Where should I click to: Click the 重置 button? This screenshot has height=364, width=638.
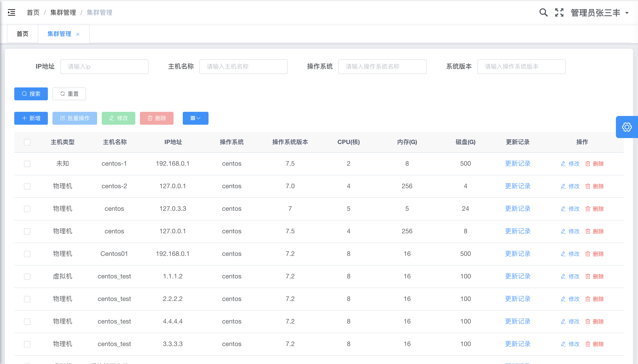69,94
